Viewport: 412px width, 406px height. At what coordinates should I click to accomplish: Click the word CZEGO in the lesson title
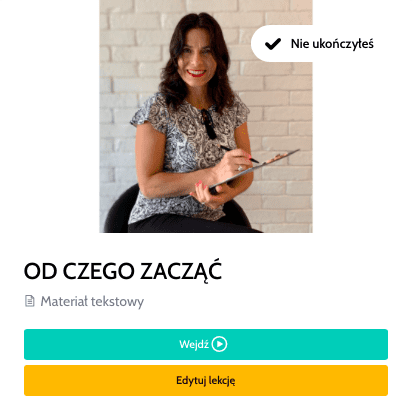(x=98, y=271)
